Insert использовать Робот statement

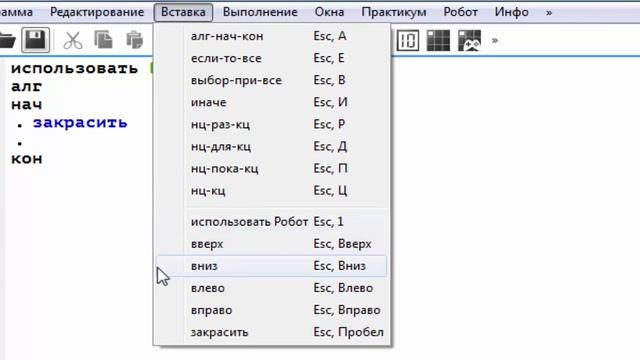tap(271, 222)
